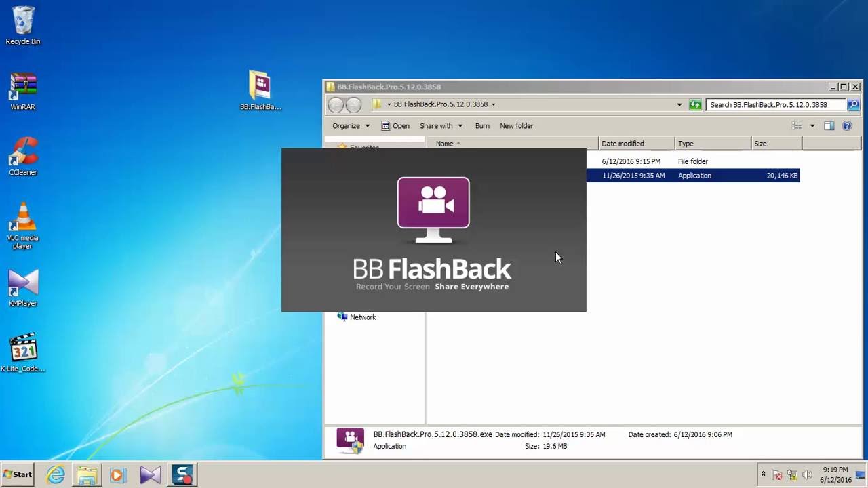
Task: Sort by the Type column header
Action: [x=713, y=144]
